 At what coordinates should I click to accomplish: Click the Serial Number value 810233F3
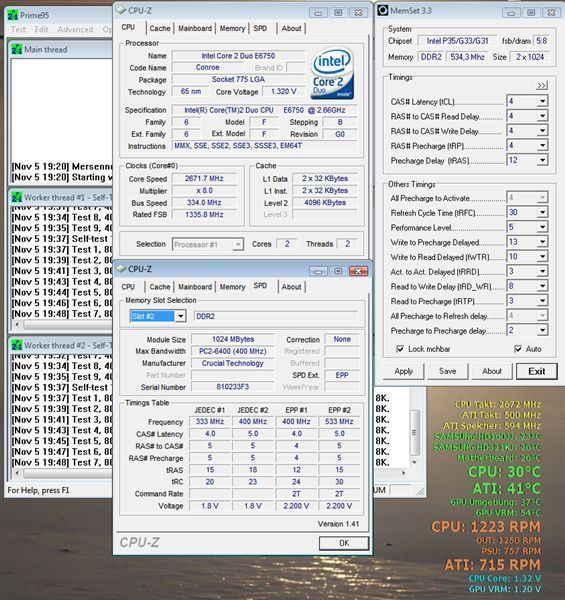click(233, 387)
